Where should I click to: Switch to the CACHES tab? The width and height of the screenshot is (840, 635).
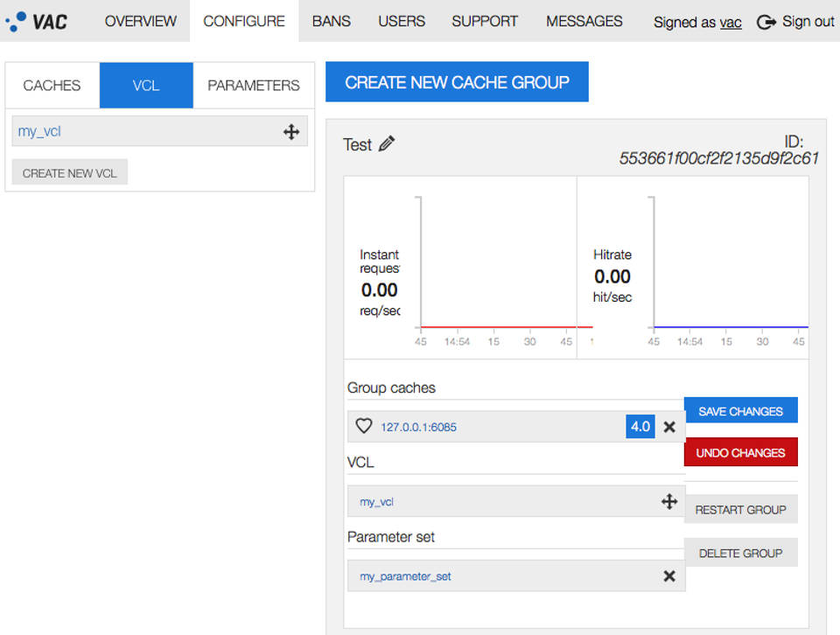(x=52, y=85)
